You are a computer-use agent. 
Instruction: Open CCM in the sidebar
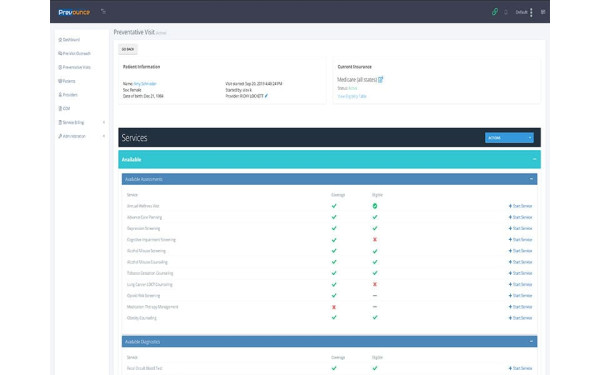[64, 109]
